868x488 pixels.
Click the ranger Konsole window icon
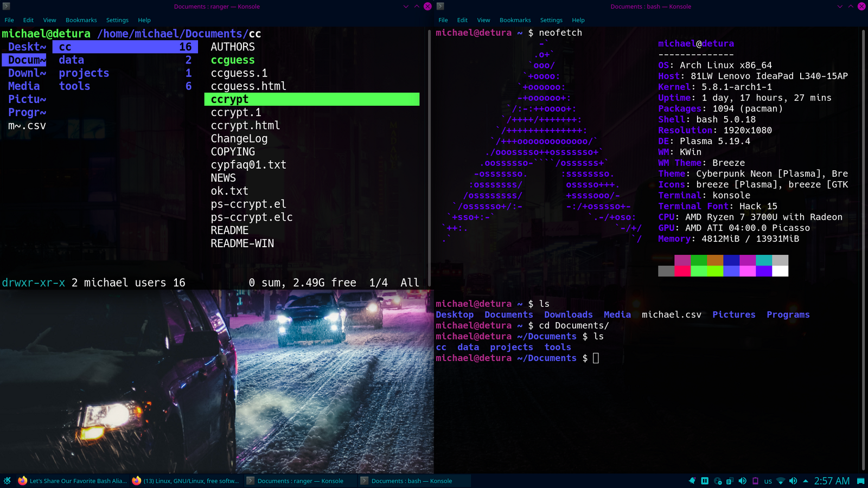pyautogui.click(x=7, y=7)
